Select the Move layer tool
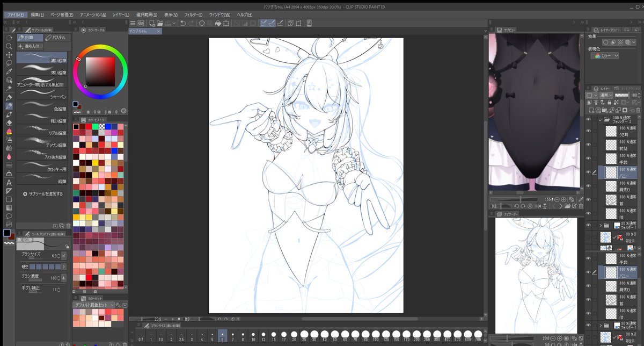644x346 pixels. point(9,54)
